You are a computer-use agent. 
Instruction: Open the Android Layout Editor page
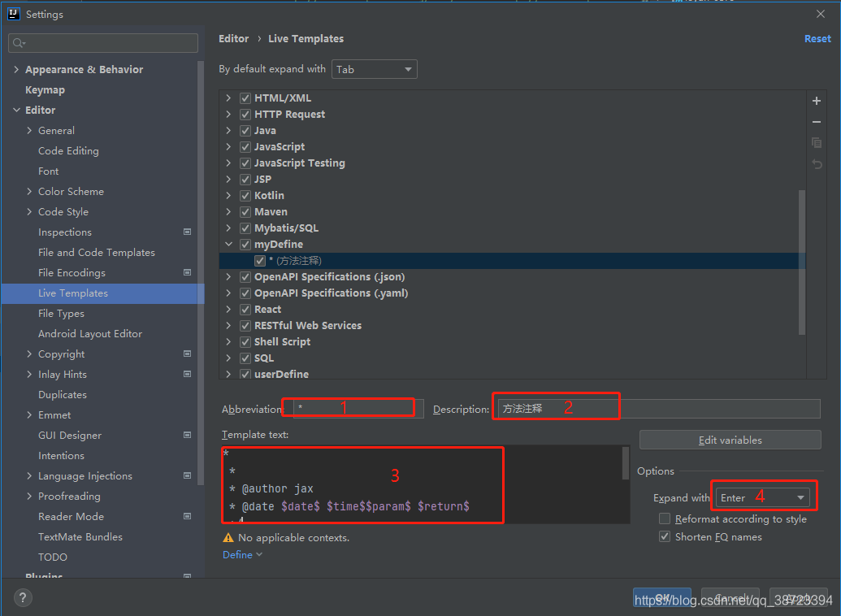(90, 334)
